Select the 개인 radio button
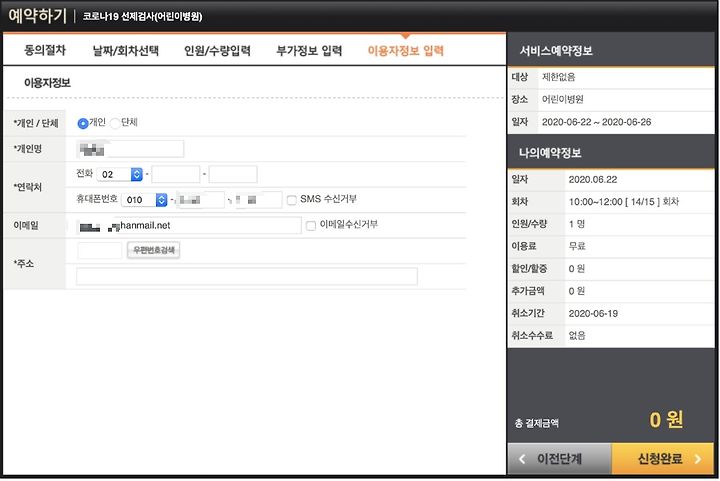Image resolution: width=720 pixels, height=481 pixels. (83, 123)
